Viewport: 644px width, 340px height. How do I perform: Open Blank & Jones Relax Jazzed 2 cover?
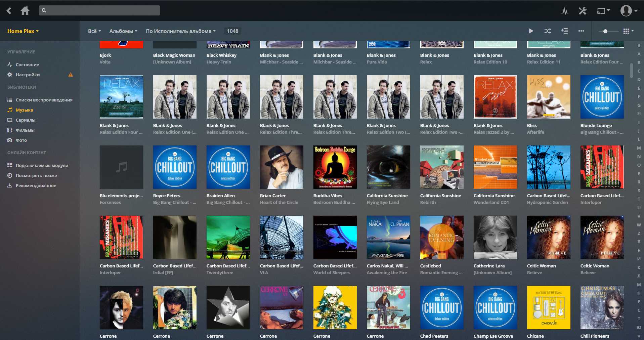tap(495, 97)
